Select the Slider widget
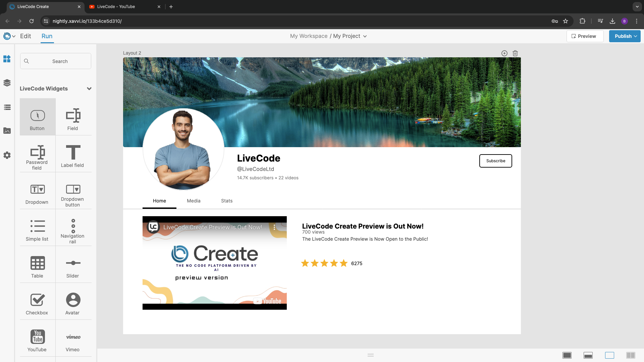This screenshot has height=362, width=644. pos(73,263)
